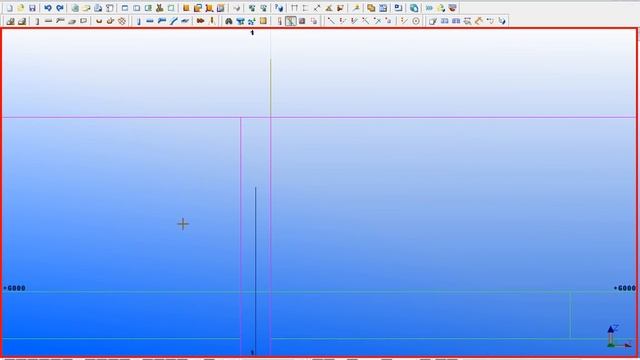
Task: Select the grey concrete polybeam tool
Action: click(x=60, y=21)
